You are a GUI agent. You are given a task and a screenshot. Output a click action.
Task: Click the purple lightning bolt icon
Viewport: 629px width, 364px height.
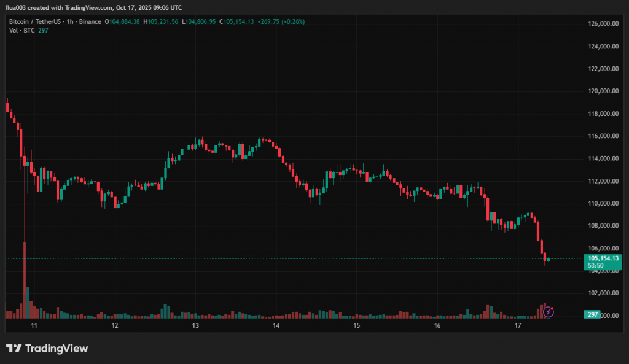click(x=549, y=312)
